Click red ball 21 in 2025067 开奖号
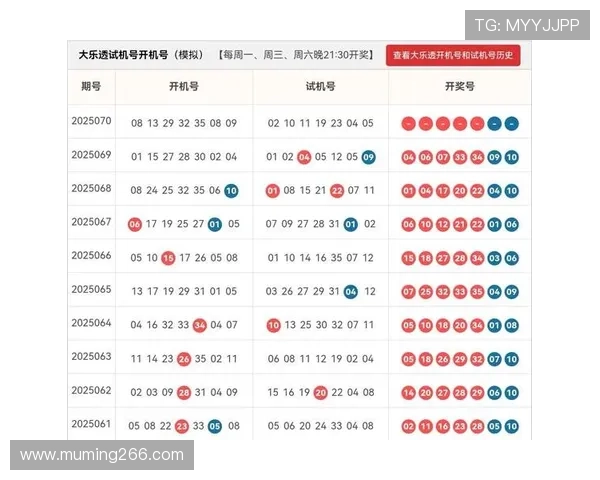This screenshot has width=600, height=480. pos(460,224)
